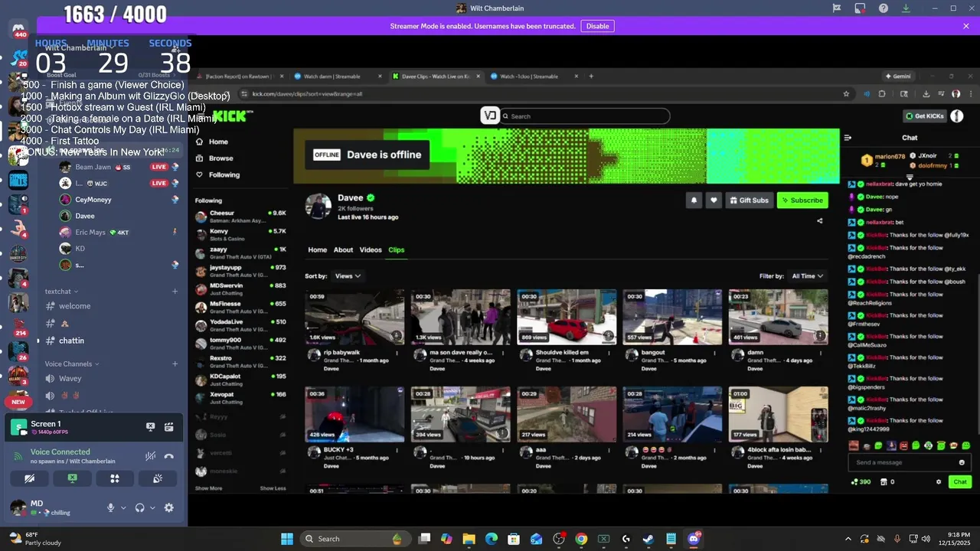Screen dimensions: 980x551
Task: Open Cheesur in Following list
Action: (240, 216)
